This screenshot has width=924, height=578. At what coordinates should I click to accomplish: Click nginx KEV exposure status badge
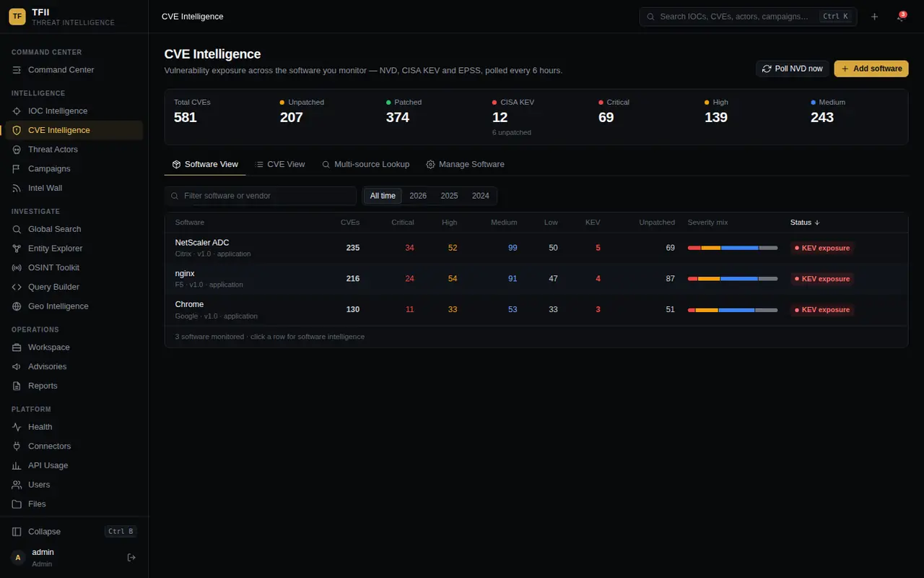(x=822, y=279)
